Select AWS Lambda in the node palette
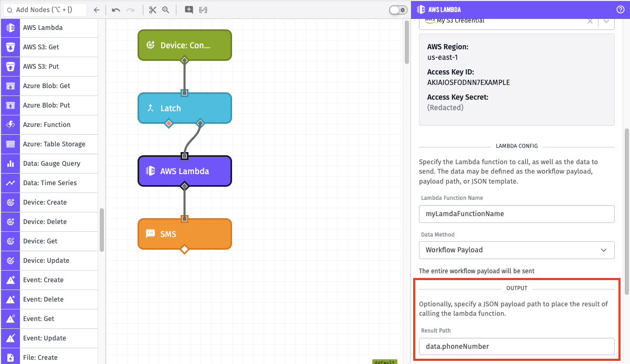Viewport: 630px width, 364px height. (x=49, y=28)
